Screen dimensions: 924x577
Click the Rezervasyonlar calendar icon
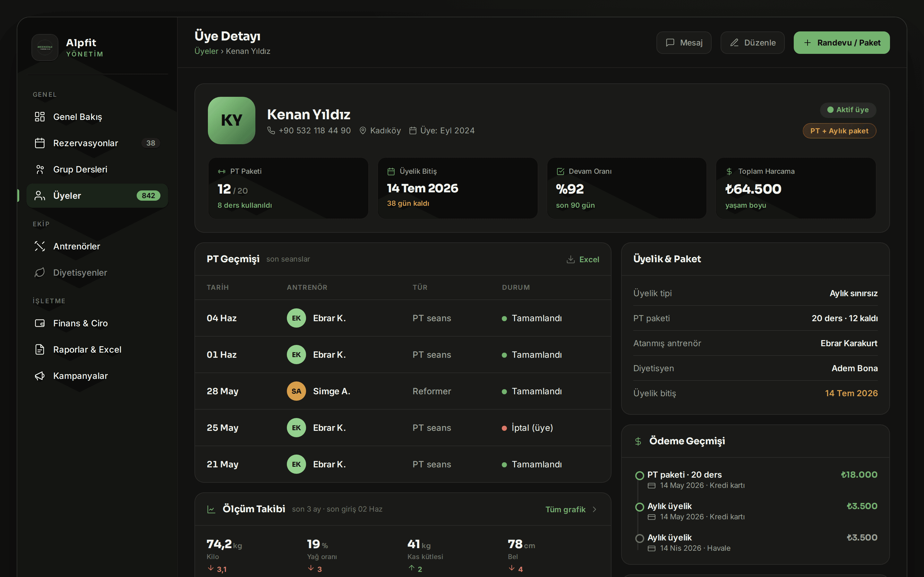(x=40, y=143)
